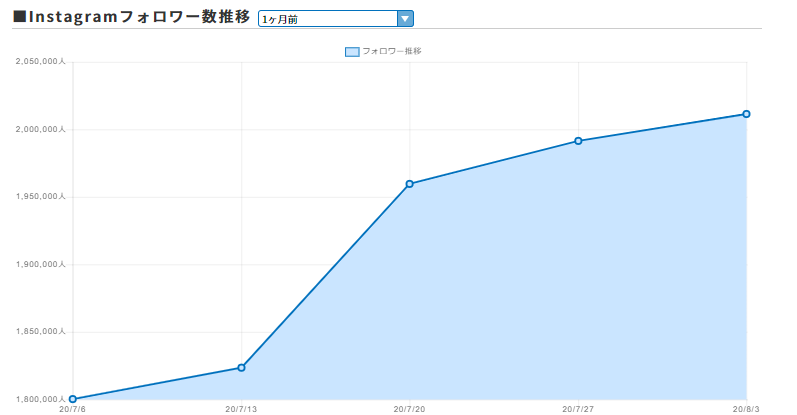This screenshot has height=415, width=797.
Task: Open the 1ヶ月前 period dropdown
Action: point(335,19)
